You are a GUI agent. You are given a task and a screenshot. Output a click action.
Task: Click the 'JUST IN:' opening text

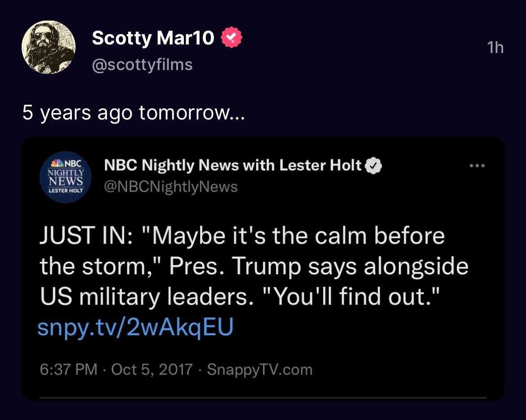point(86,235)
